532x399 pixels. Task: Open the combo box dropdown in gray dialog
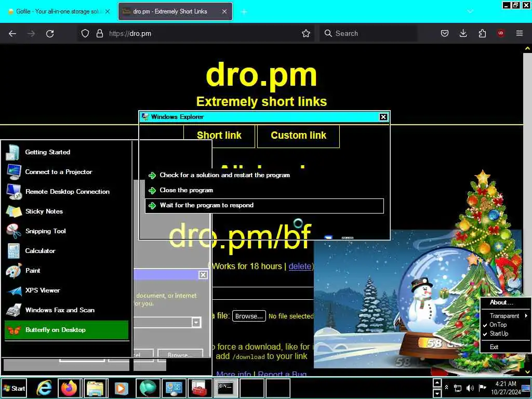click(196, 322)
